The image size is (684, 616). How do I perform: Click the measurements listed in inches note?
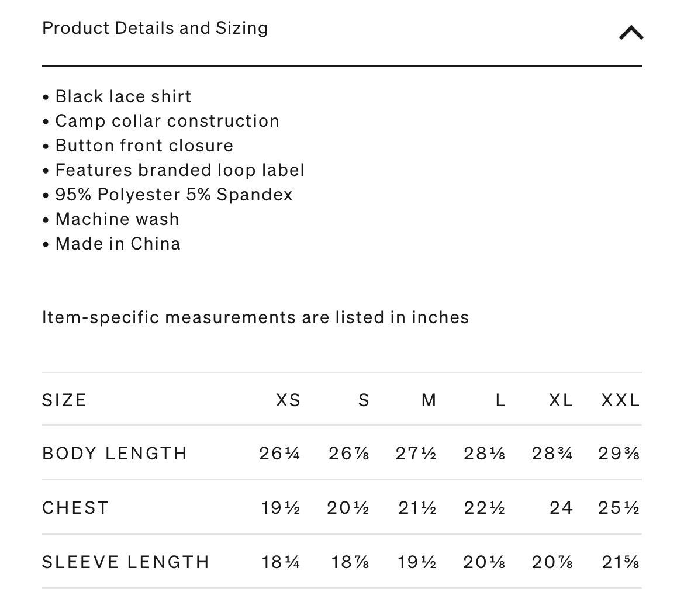coord(255,317)
